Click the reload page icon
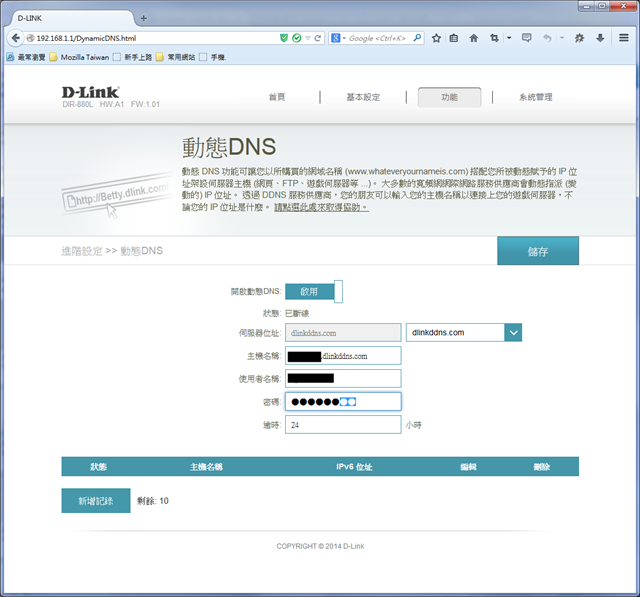640x597 pixels. [x=318, y=38]
